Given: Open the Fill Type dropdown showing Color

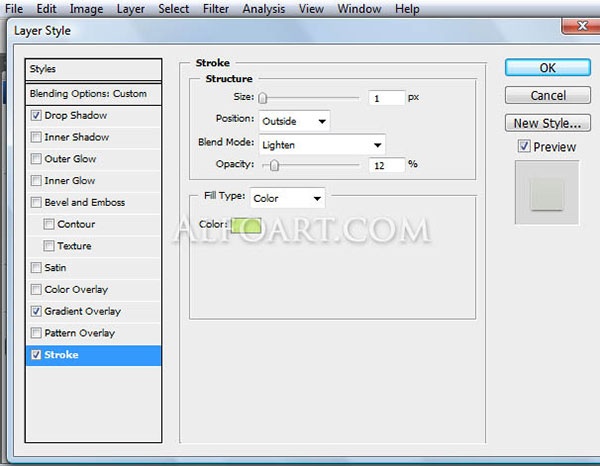Looking at the screenshot, I should (287, 198).
